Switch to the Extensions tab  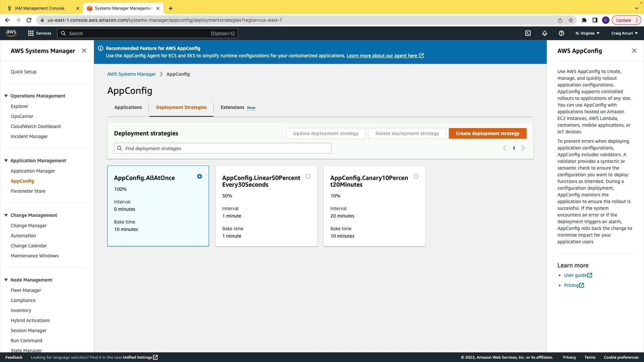coord(232,107)
